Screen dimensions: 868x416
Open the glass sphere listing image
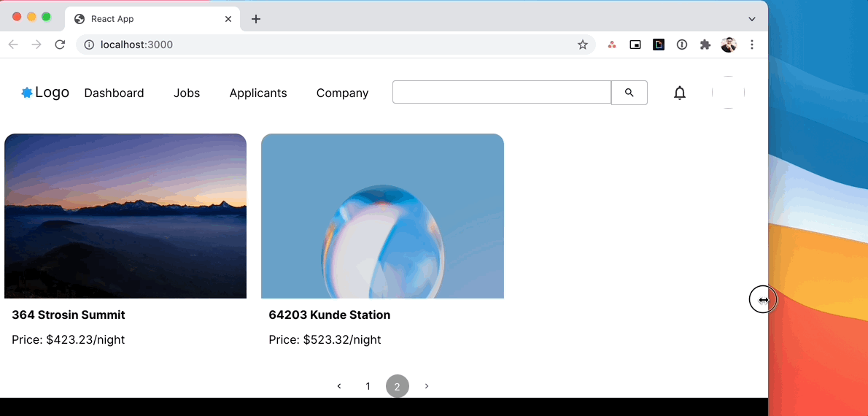point(382,216)
